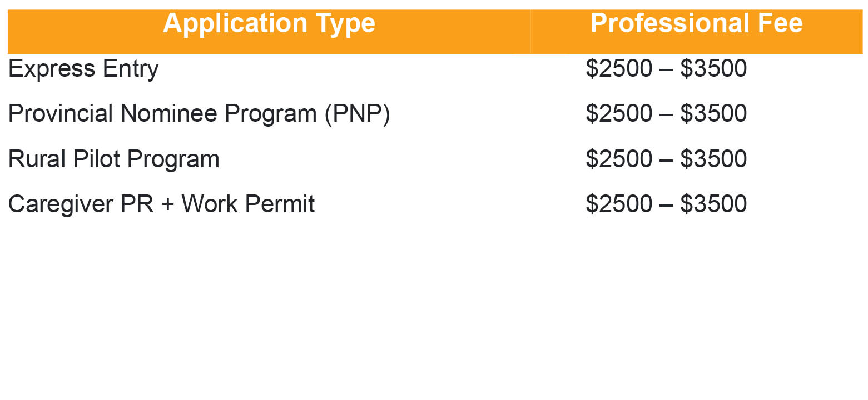Select the $3500 fee in the Caregiver row
The width and height of the screenshot is (868, 400).
pos(713,204)
